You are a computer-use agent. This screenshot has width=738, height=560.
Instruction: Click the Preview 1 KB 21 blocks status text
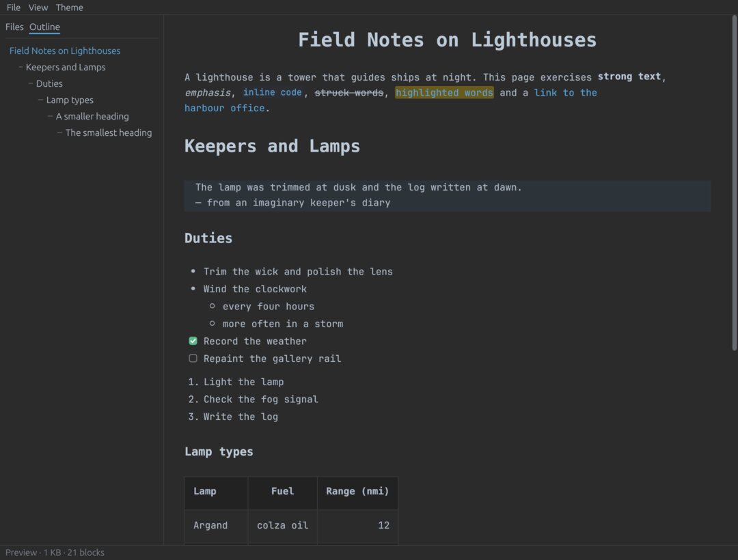[x=55, y=552]
